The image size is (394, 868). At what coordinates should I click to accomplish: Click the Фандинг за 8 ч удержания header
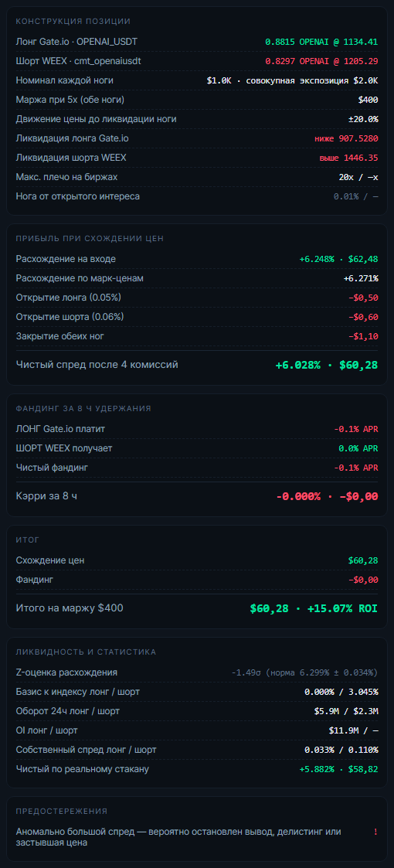click(x=83, y=408)
